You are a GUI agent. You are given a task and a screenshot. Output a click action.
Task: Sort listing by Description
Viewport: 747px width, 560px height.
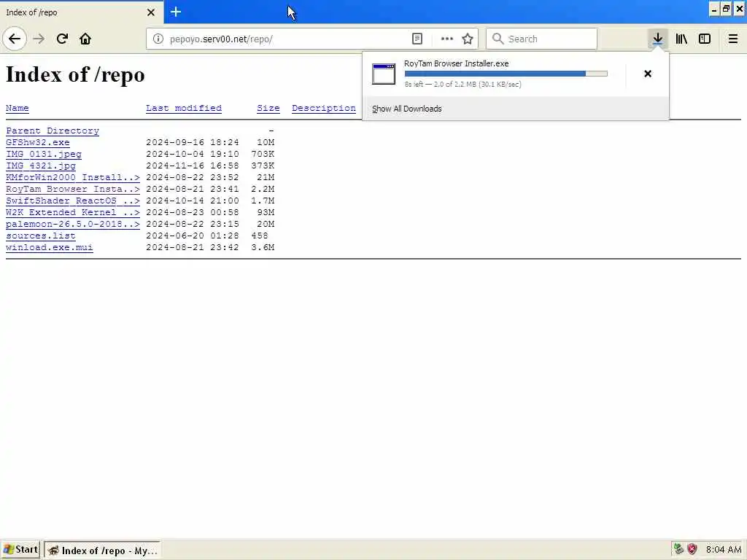[324, 108]
